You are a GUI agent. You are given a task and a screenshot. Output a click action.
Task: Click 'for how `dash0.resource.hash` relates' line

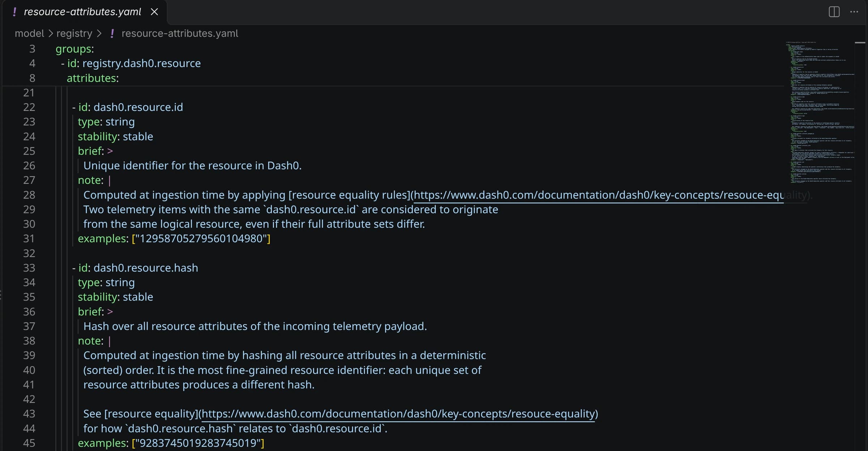pyautogui.click(x=235, y=429)
